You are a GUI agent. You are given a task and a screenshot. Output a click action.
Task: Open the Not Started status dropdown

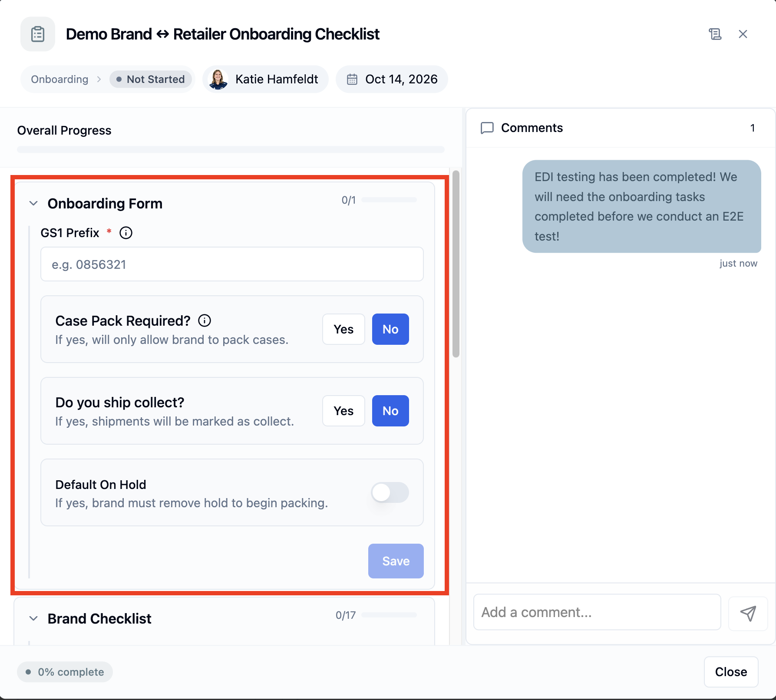click(150, 79)
